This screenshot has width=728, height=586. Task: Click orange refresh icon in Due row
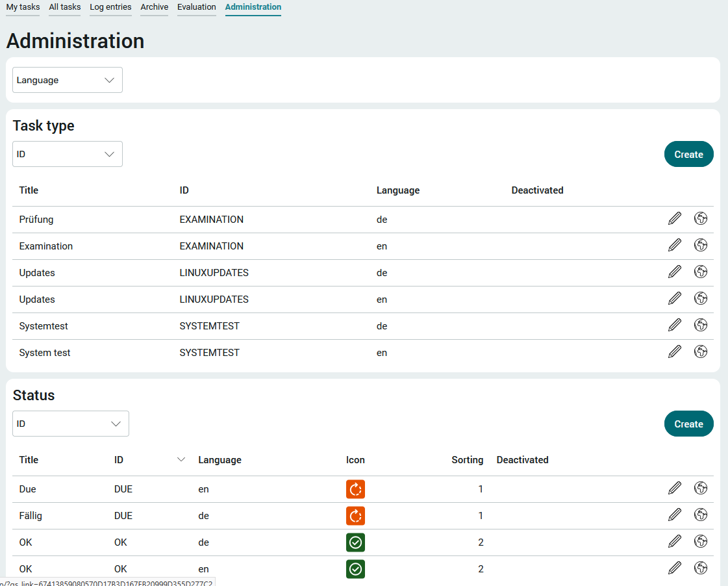tap(356, 489)
